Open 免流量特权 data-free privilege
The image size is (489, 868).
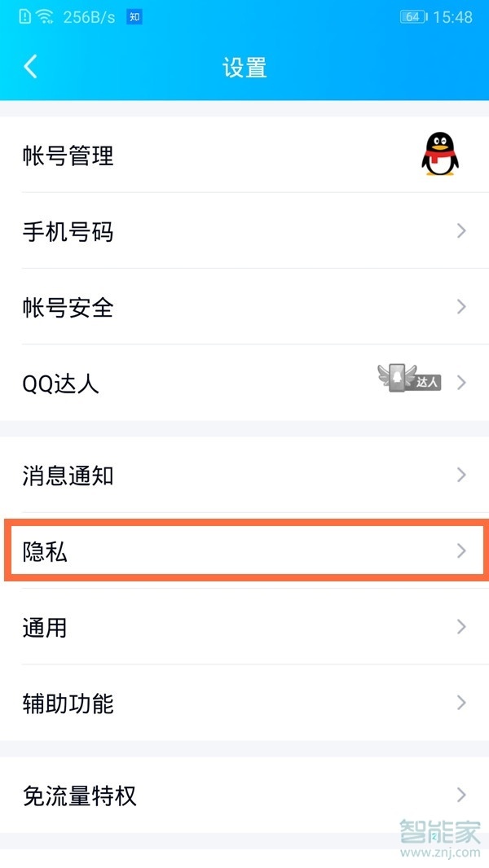[x=244, y=796]
